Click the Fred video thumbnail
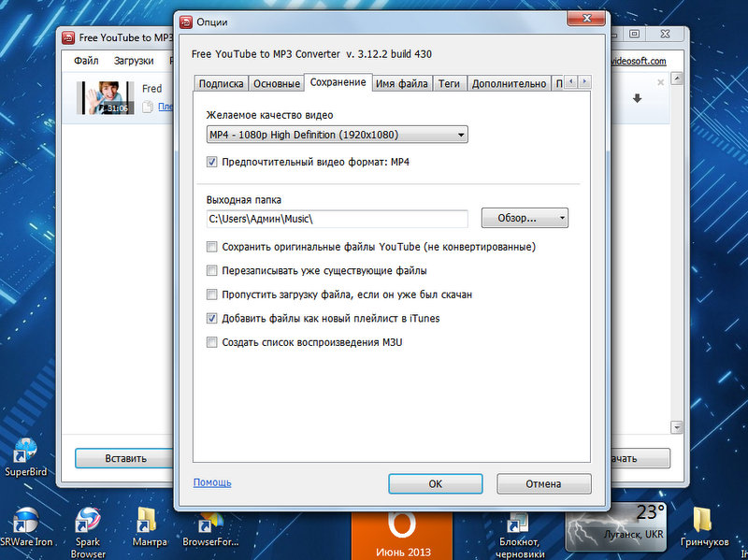Screen dimensions: 748x560 pos(105,98)
